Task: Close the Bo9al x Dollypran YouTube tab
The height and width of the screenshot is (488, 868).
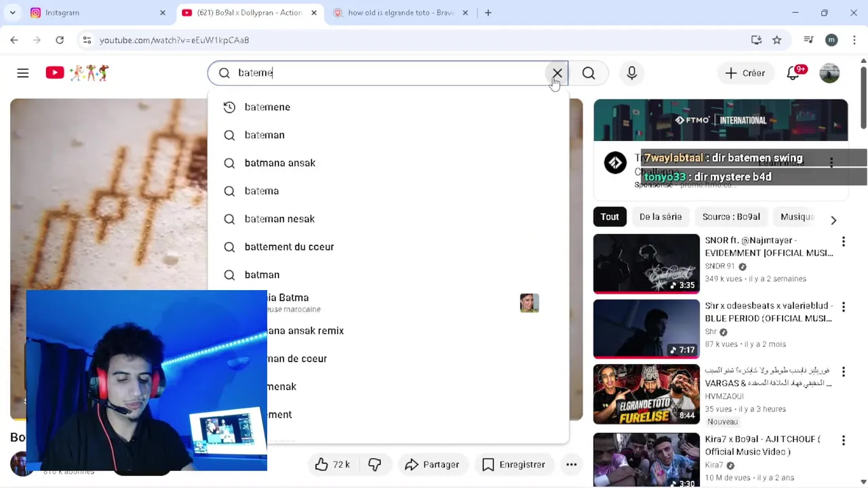Action: click(x=314, y=12)
